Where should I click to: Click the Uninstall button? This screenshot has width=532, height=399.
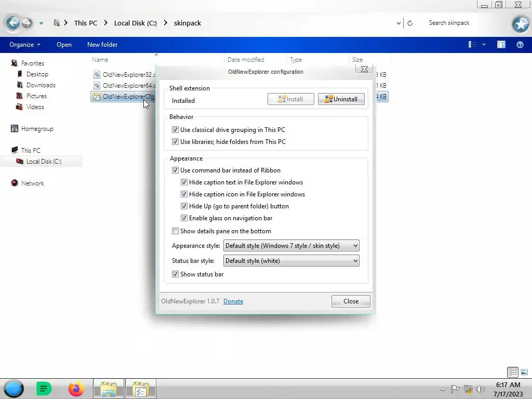341,99
